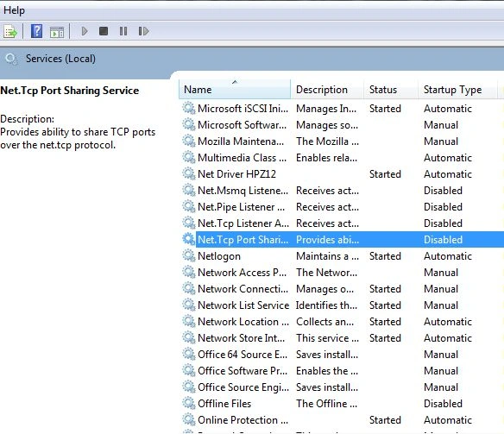Image resolution: width=504 pixels, height=434 pixels.
Task: Click the Restart Service toolbar button
Action: click(143, 31)
